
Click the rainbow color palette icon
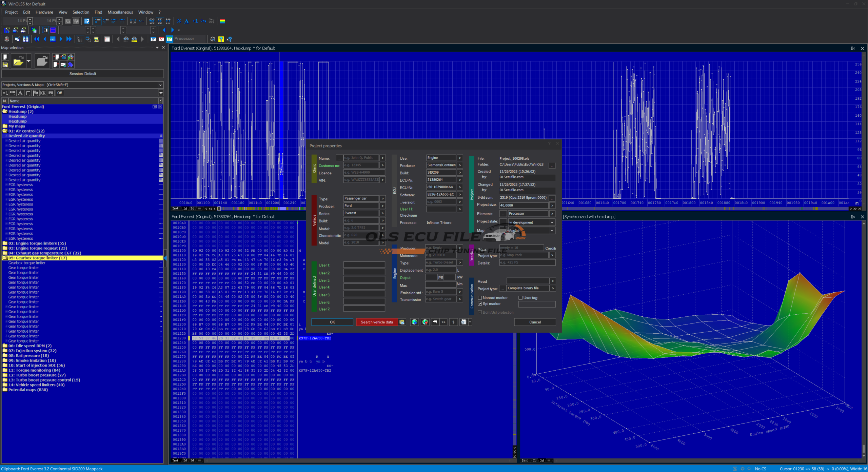(222, 21)
